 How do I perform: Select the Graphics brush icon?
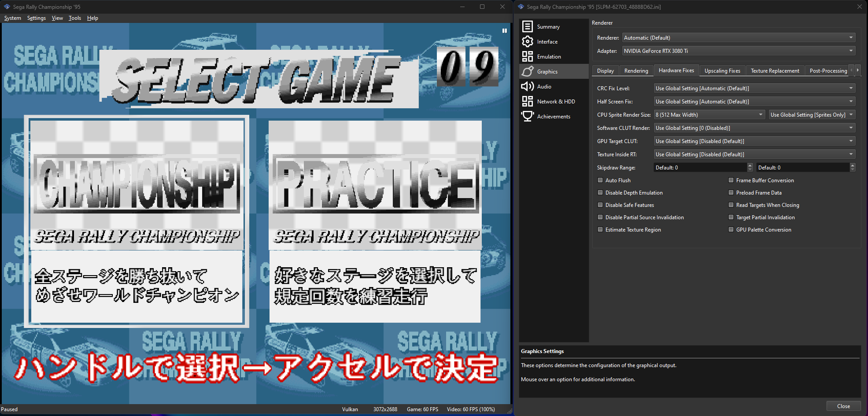(x=527, y=71)
